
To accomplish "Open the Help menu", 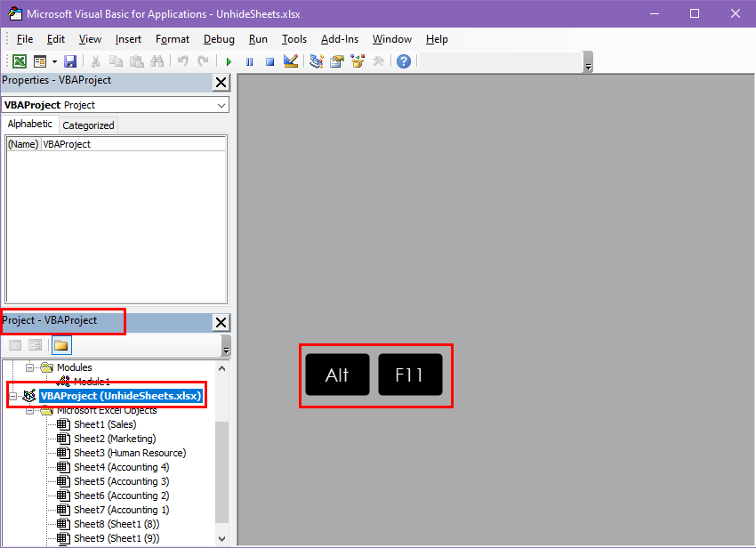I will (x=437, y=39).
